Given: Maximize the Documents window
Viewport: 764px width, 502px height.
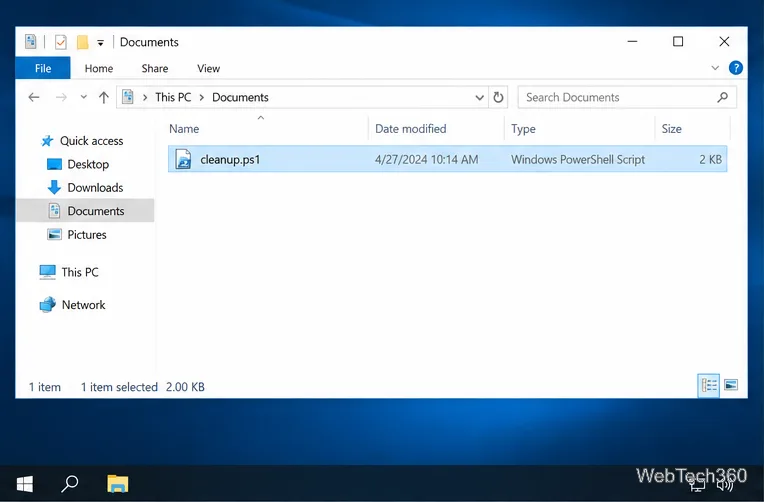Looking at the screenshot, I should [x=678, y=42].
